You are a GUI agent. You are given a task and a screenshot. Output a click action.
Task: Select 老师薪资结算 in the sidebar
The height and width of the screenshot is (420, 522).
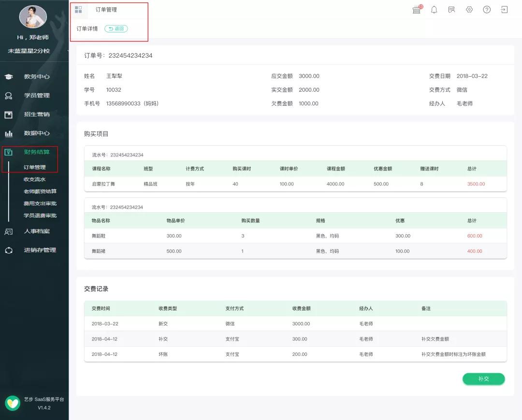tap(40, 191)
